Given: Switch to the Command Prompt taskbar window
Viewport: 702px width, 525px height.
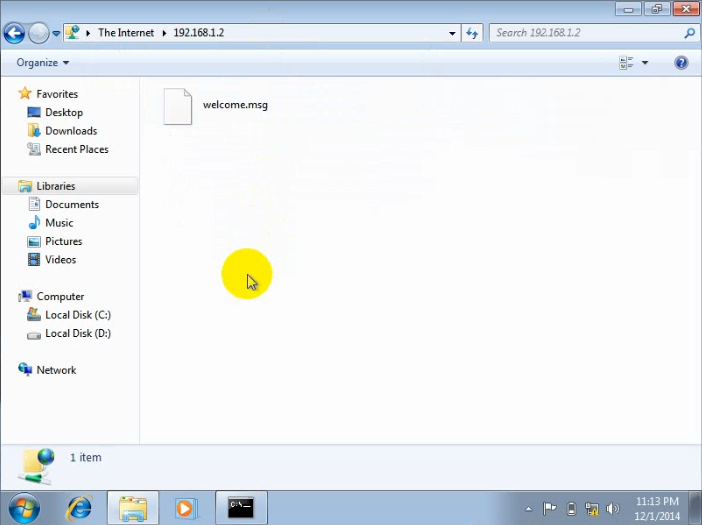Looking at the screenshot, I should point(241,508).
